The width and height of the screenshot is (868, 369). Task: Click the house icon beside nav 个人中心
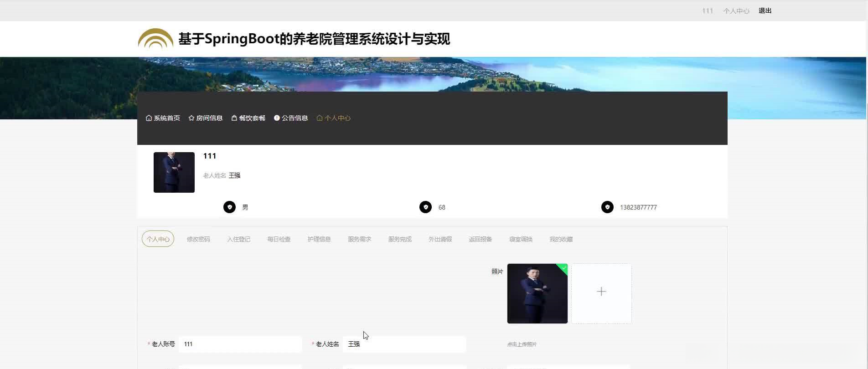tap(320, 118)
